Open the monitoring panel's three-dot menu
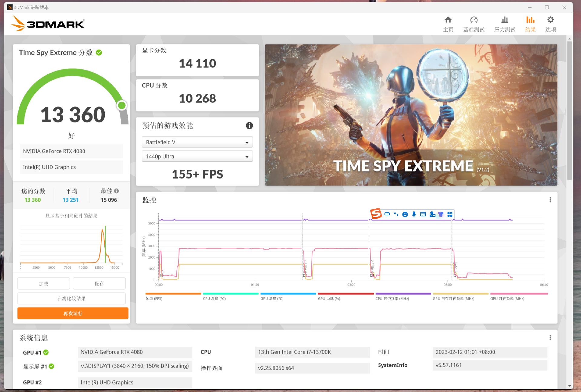Viewport: 581px width, 392px height. pyautogui.click(x=550, y=200)
